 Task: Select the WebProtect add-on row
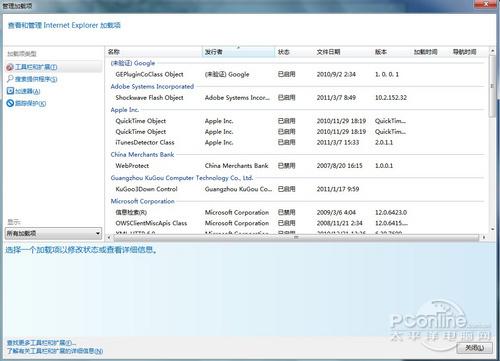[296, 166]
